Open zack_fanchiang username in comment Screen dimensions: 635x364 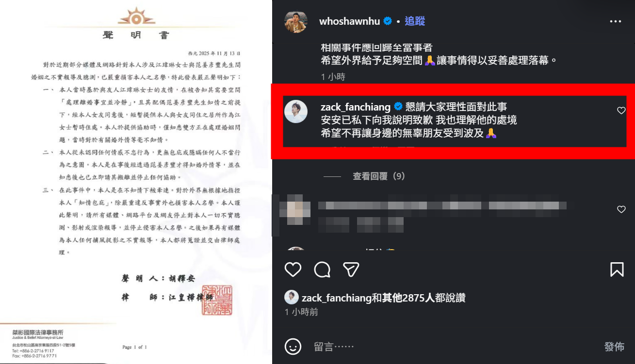356,107
